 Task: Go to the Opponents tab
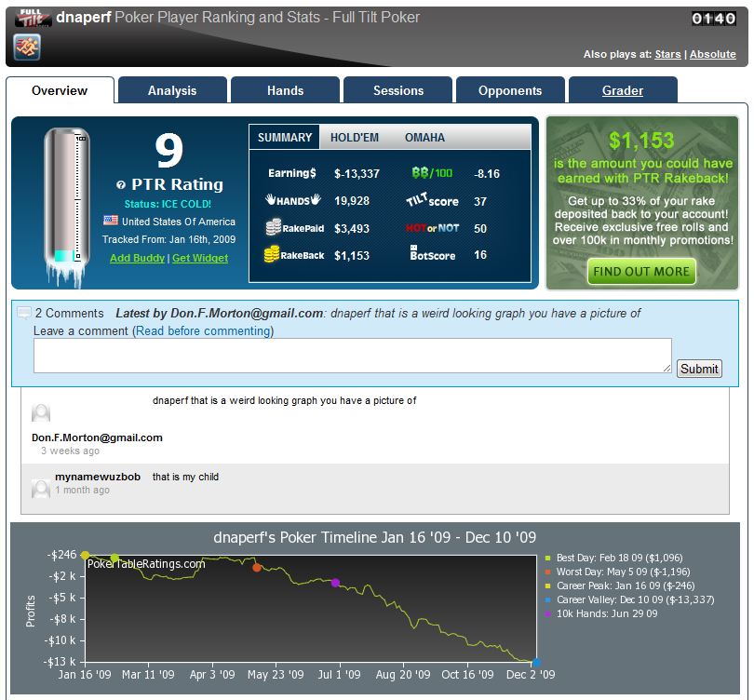510,90
